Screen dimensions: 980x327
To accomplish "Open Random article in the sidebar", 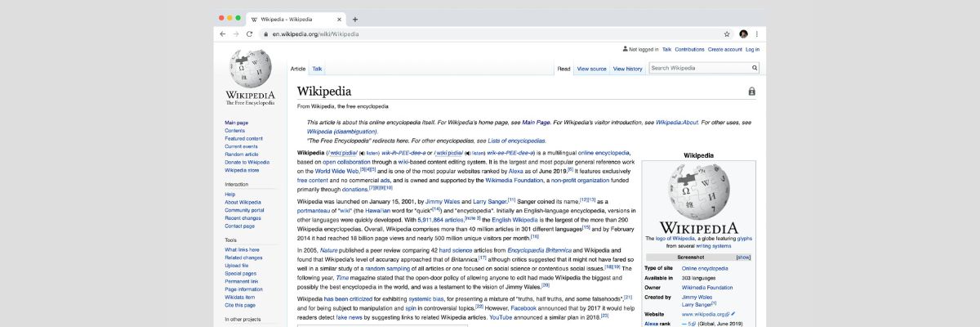I will coord(241,154).
